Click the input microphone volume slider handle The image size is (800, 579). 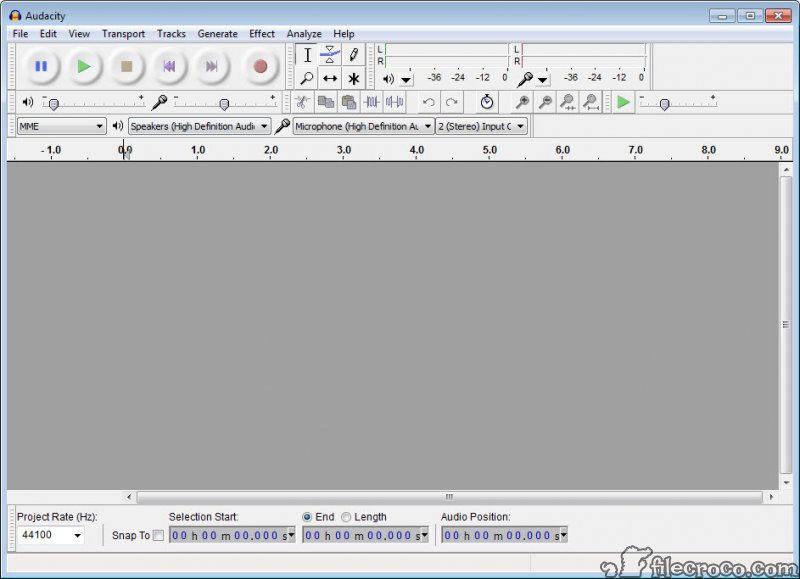click(x=223, y=105)
